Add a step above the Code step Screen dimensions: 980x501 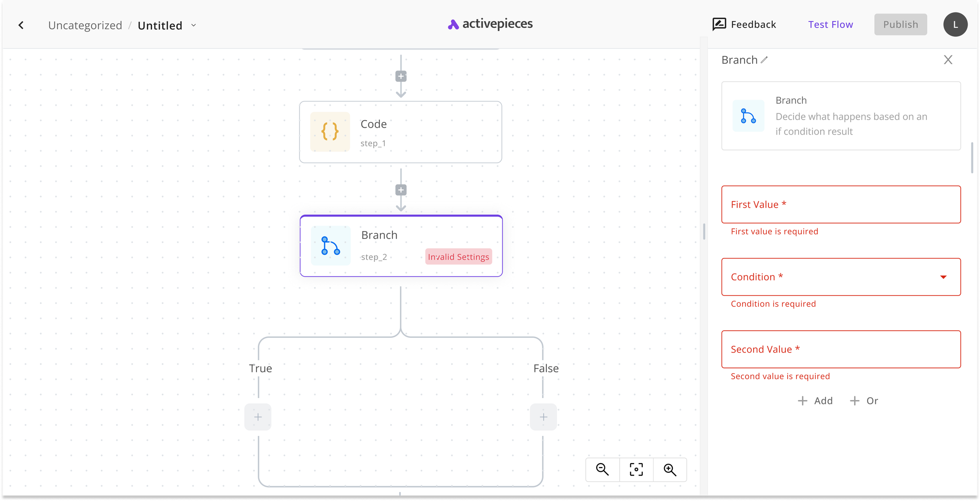tap(401, 76)
